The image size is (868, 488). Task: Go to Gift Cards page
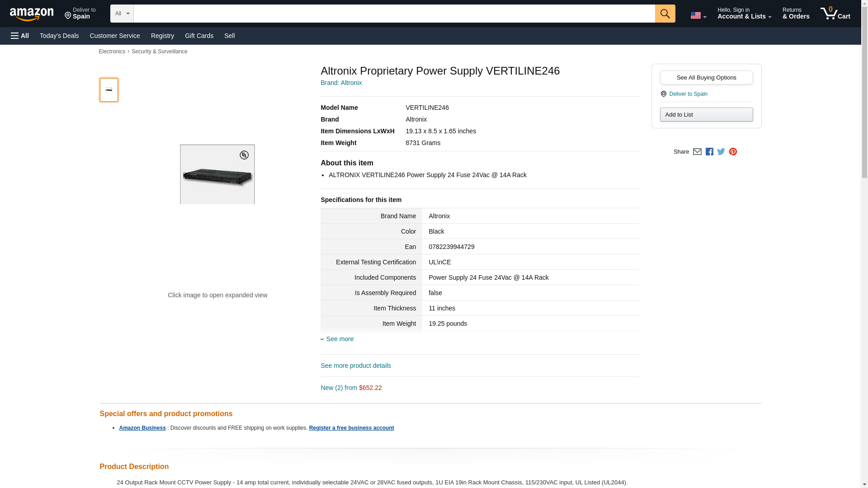click(199, 36)
